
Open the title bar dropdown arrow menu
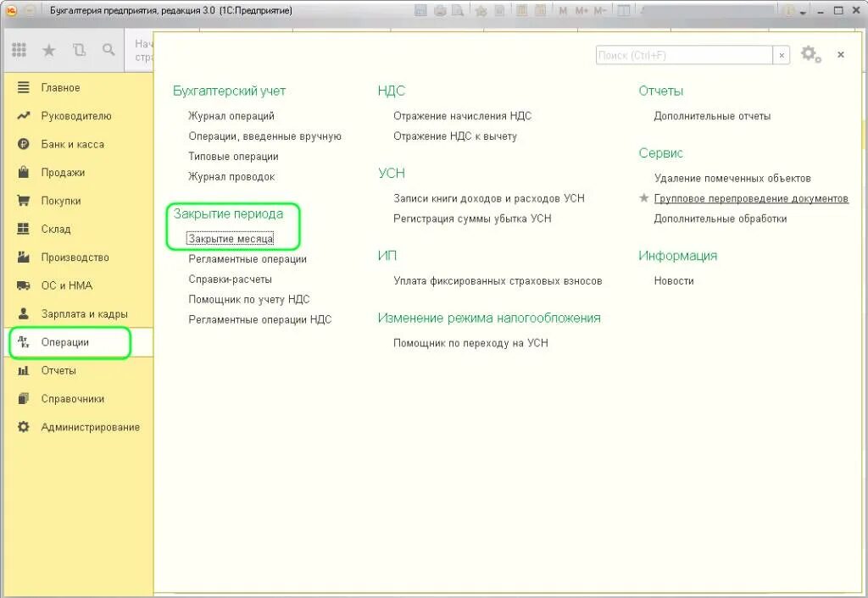click(x=803, y=12)
